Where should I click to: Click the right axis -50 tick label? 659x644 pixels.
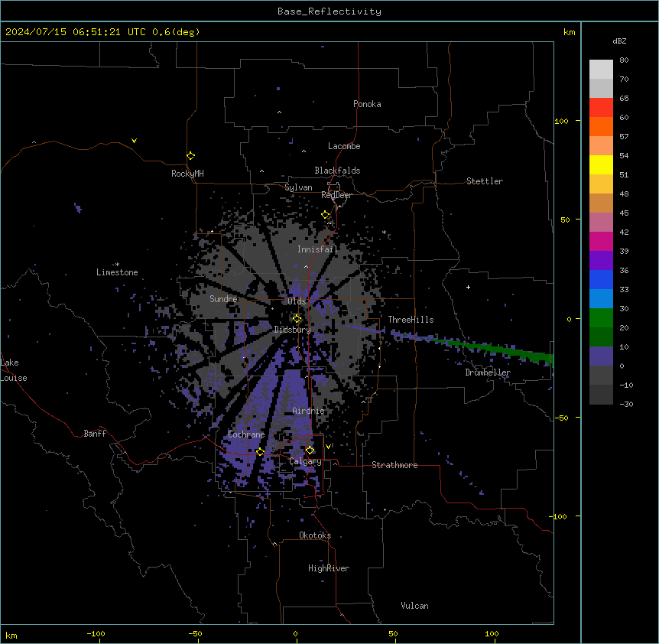[x=561, y=418]
